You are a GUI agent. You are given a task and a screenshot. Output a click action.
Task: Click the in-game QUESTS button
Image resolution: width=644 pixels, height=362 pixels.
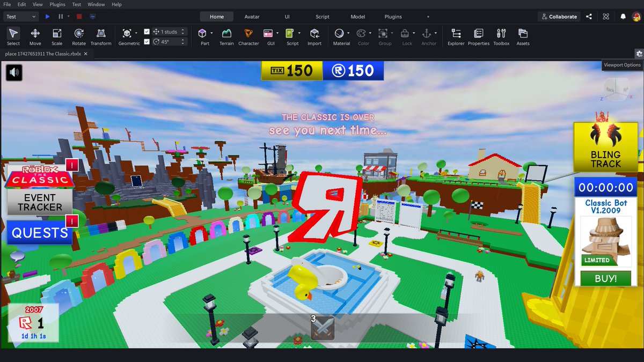point(40,233)
